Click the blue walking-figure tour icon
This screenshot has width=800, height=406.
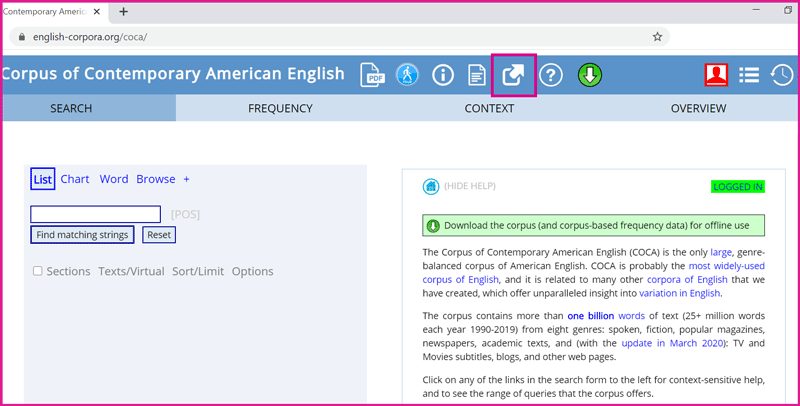click(x=407, y=75)
